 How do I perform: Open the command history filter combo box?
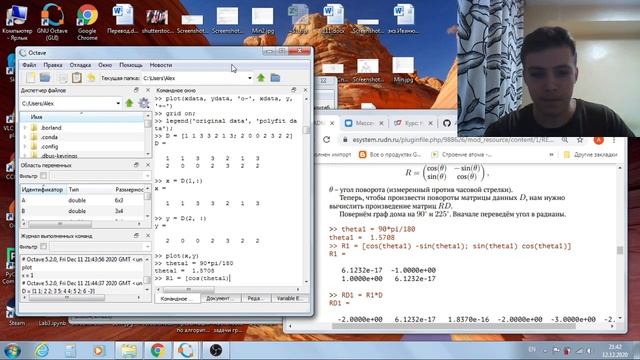(100, 247)
